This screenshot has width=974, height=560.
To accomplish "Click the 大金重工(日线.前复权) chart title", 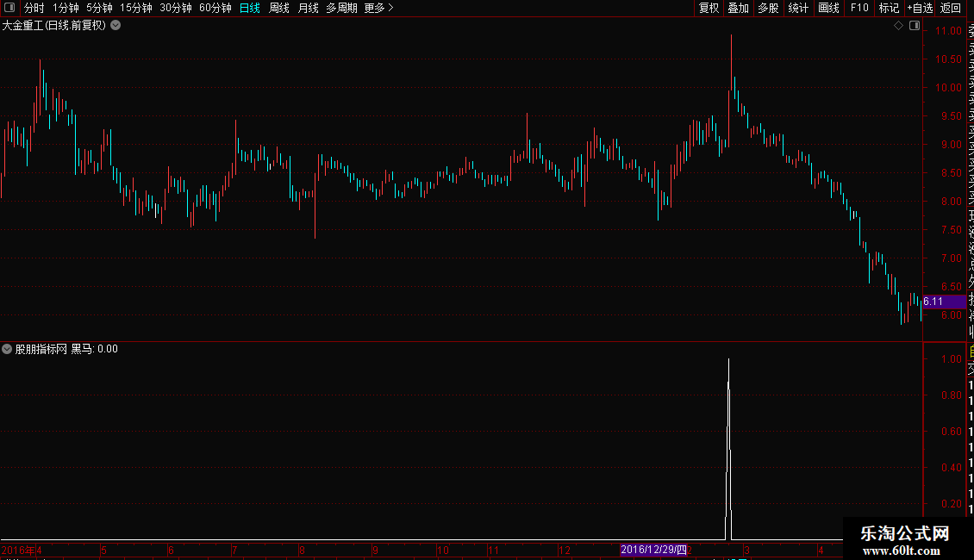I will tap(54, 26).
